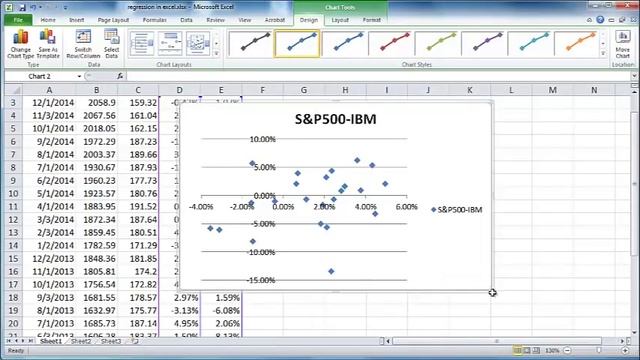This screenshot has width=640, height=360.
Task: Apply selected blue chart style
Action: tap(297, 43)
